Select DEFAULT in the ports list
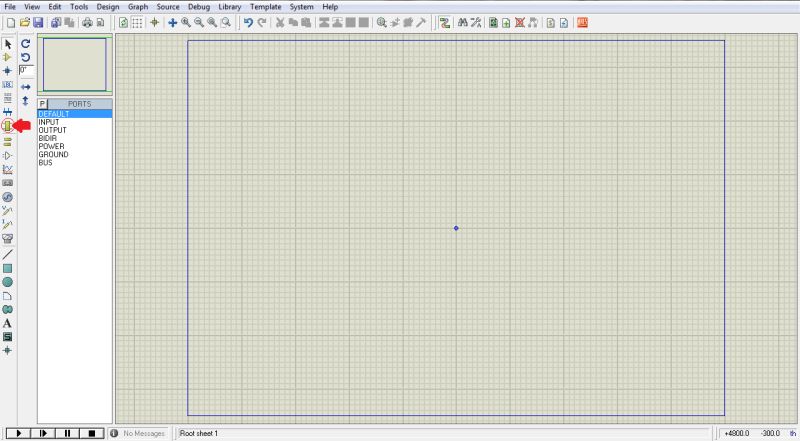The width and height of the screenshot is (800, 441). point(75,114)
